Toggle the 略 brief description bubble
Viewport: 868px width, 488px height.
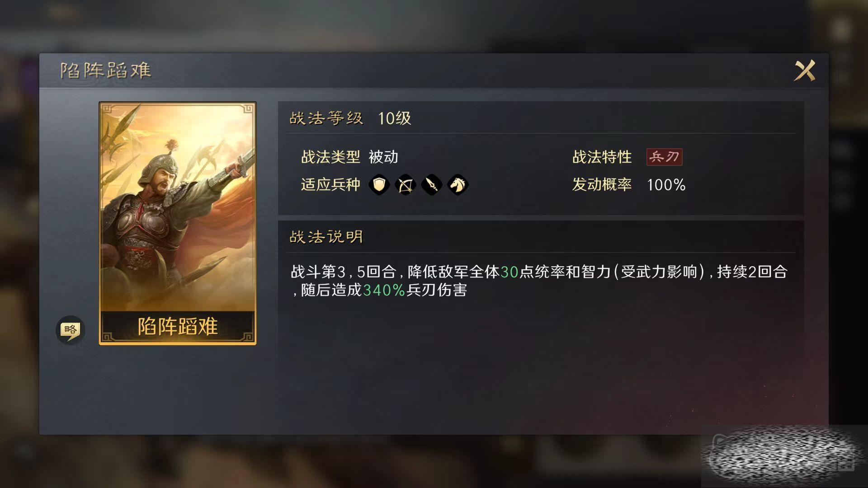tap(70, 330)
